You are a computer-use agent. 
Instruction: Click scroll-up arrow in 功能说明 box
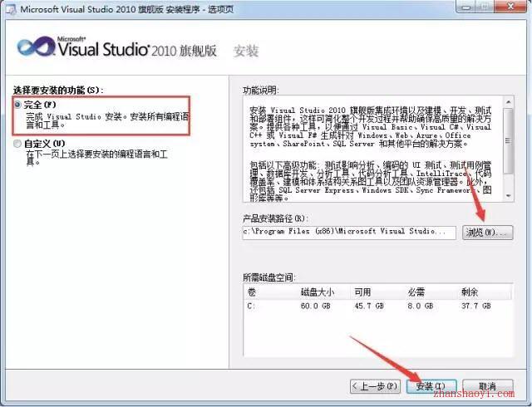tap(508, 101)
